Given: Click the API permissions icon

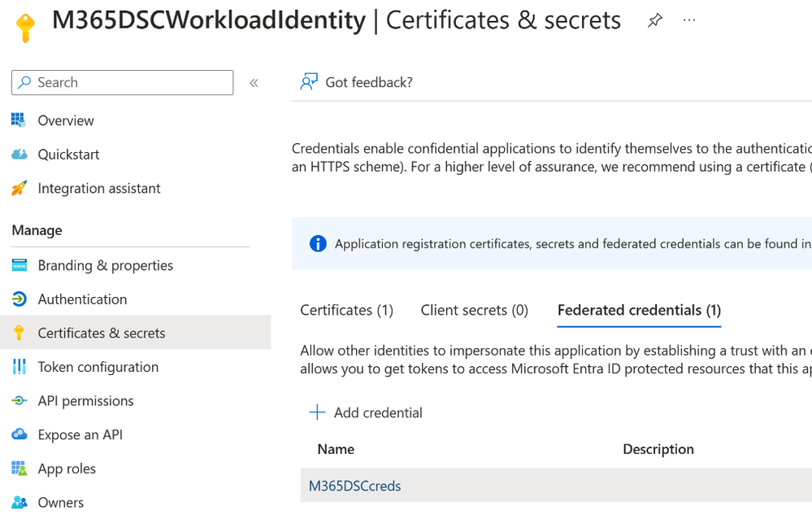Looking at the screenshot, I should 19,401.
